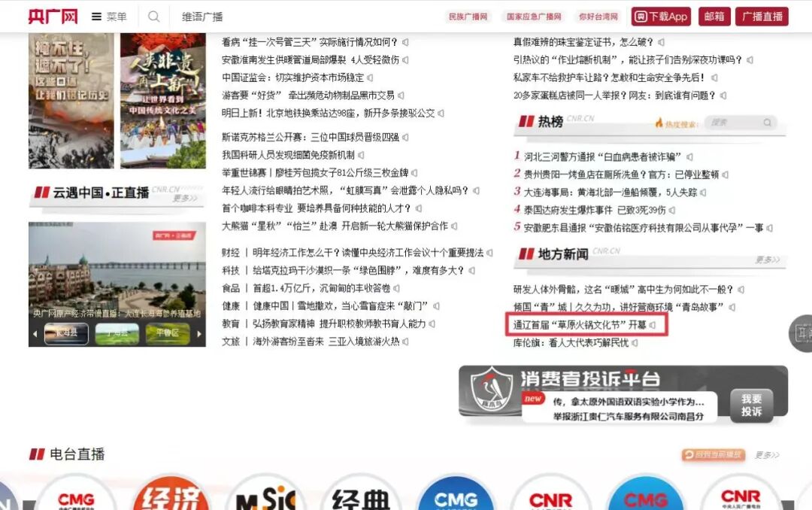Open search with the magnifier icon
Viewport: 812px width, 510px height.
154,16
